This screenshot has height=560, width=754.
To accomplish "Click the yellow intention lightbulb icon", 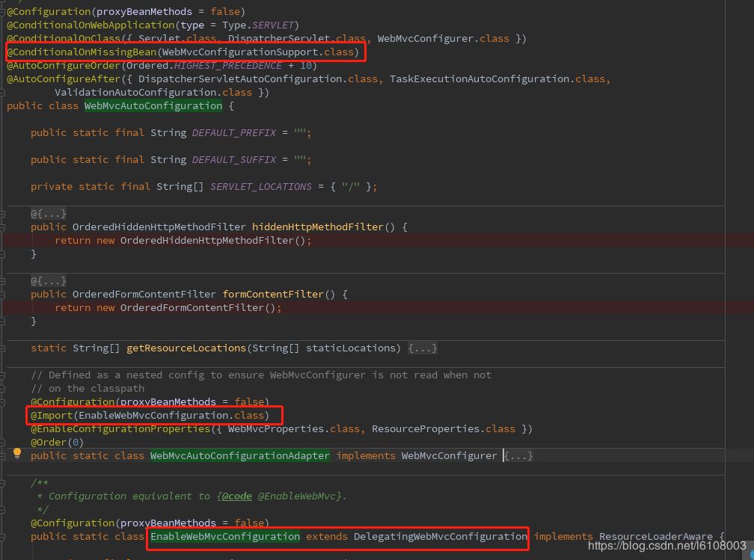I will point(16,452).
